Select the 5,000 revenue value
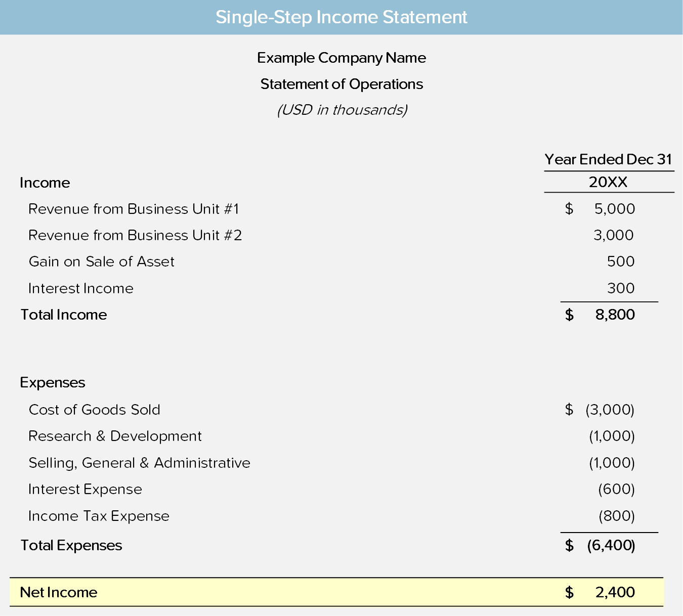 tap(615, 209)
